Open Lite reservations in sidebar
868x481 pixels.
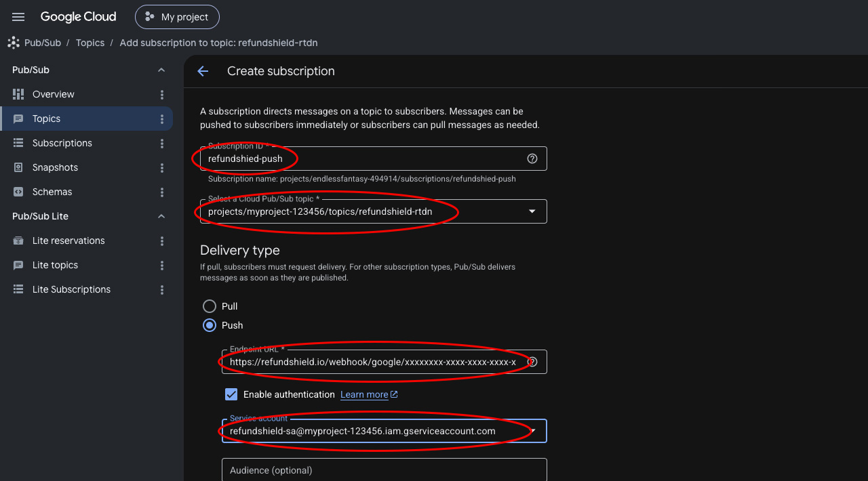(x=68, y=240)
